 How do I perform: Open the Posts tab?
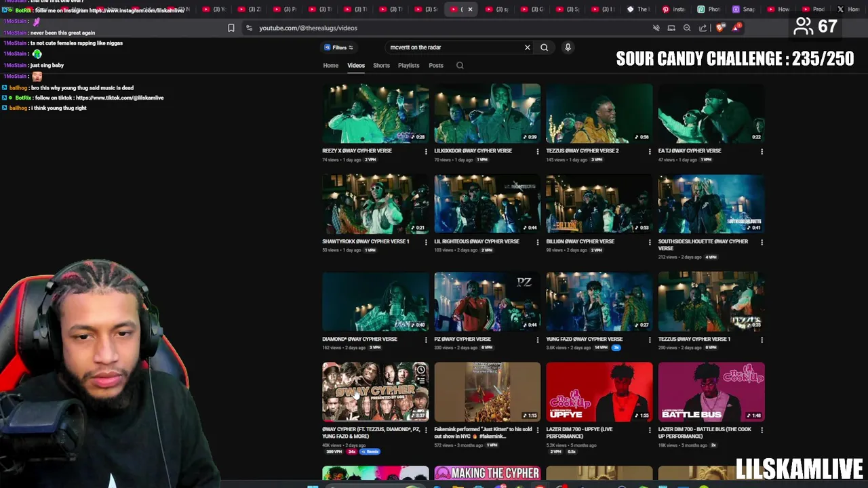click(436, 66)
